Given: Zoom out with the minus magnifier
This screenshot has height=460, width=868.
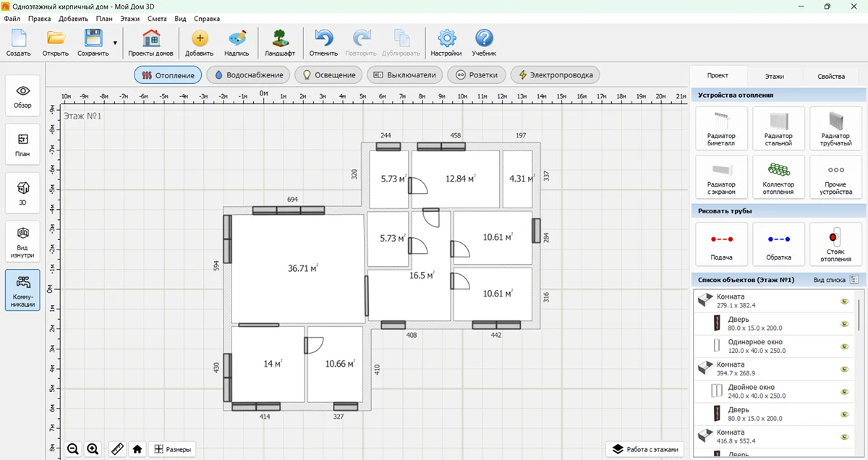Looking at the screenshot, I should click(x=73, y=449).
